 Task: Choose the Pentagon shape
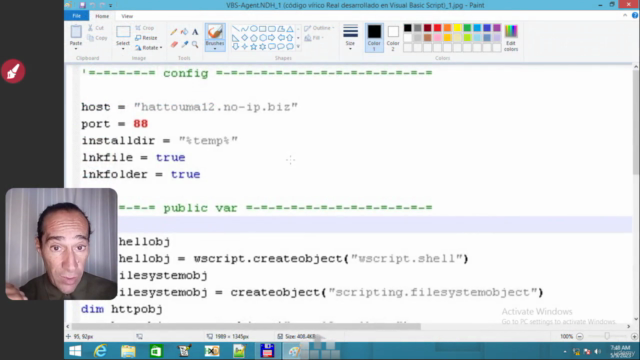253,38
